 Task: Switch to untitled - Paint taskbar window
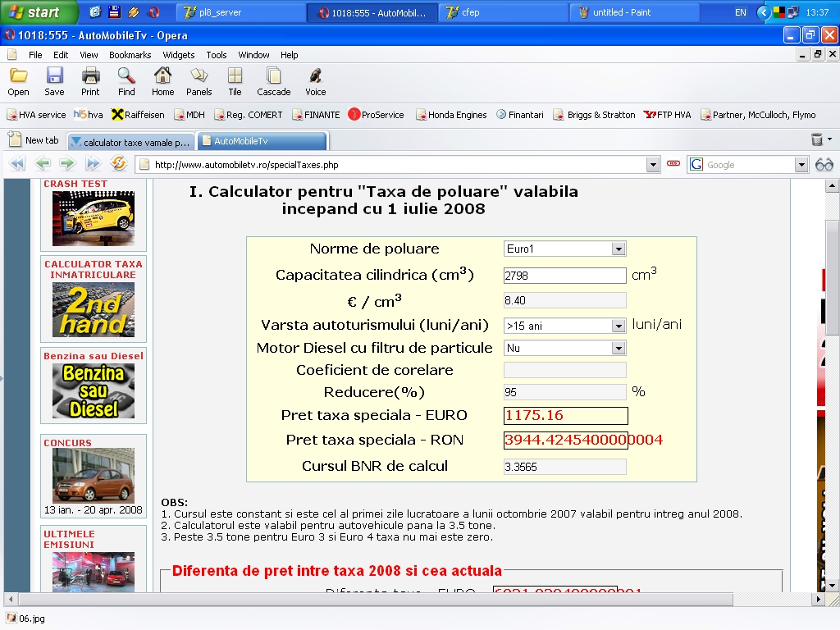pyautogui.click(x=634, y=12)
